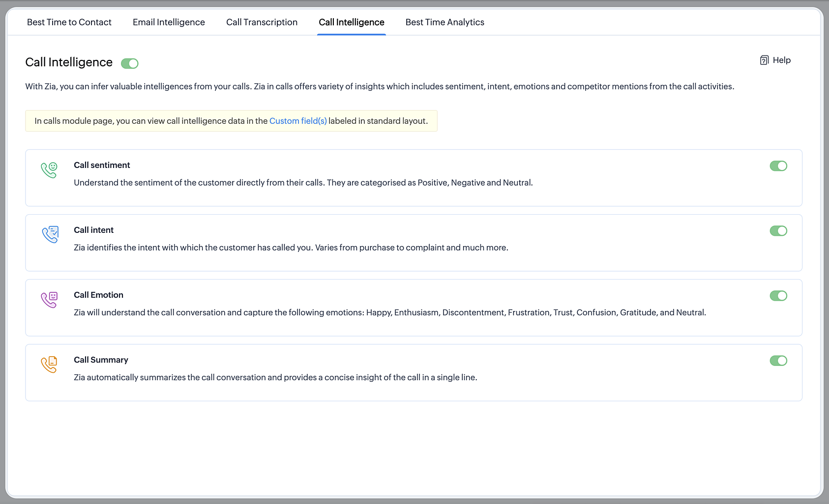Click the Call sentiment phone icon

click(x=49, y=170)
